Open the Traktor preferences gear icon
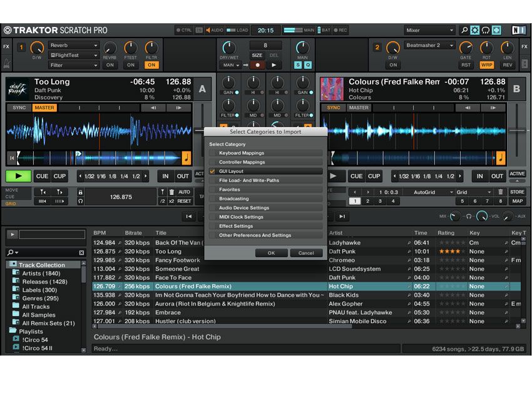This screenshot has height=395, width=532. point(475,29)
